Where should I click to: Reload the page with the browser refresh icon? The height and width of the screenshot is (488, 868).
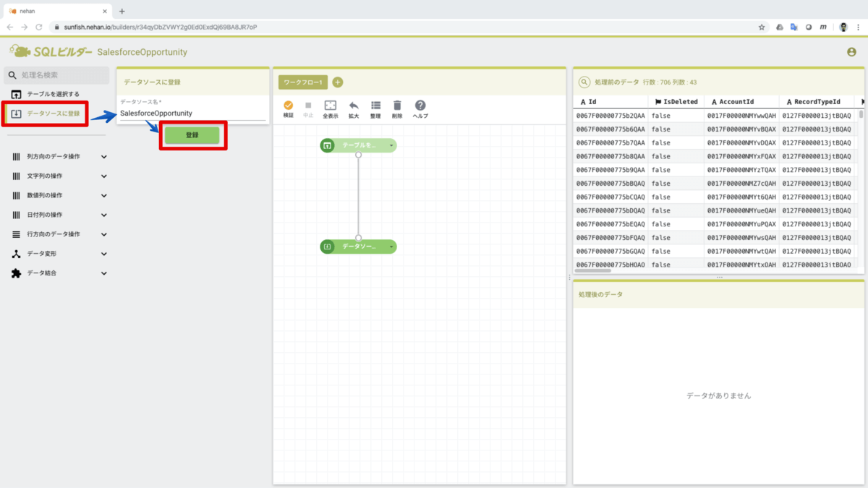coord(40,27)
